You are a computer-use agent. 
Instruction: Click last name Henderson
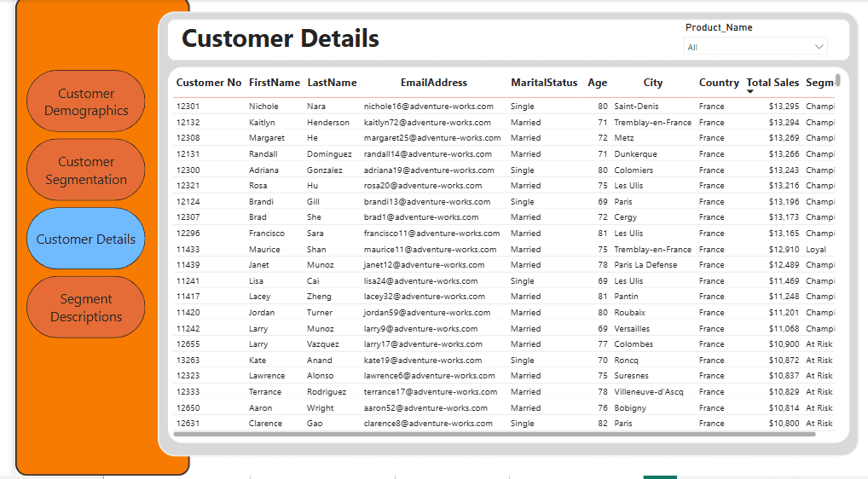(x=328, y=122)
